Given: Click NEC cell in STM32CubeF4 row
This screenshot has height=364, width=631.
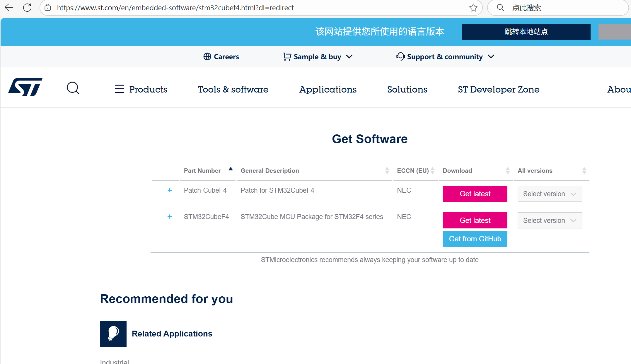Looking at the screenshot, I should coord(404,217).
